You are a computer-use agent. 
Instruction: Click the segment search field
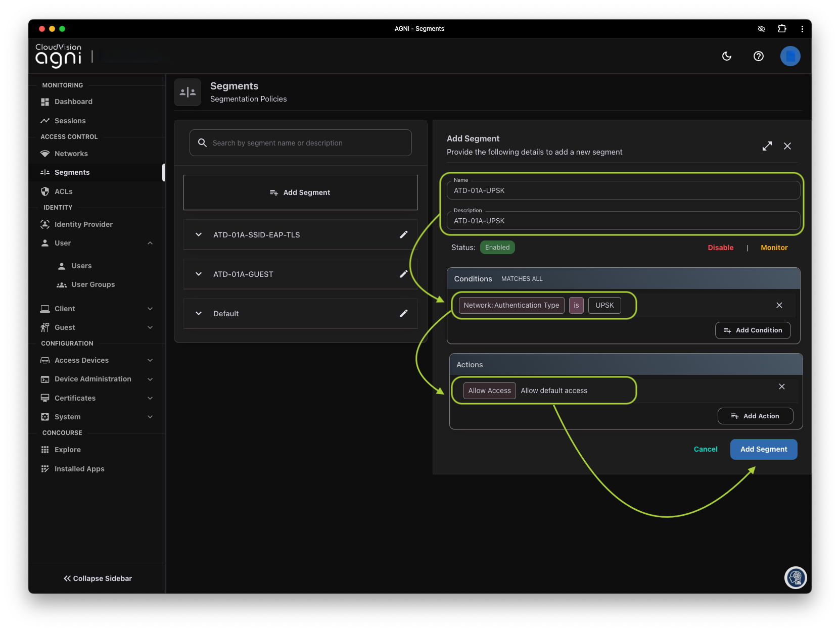point(301,143)
